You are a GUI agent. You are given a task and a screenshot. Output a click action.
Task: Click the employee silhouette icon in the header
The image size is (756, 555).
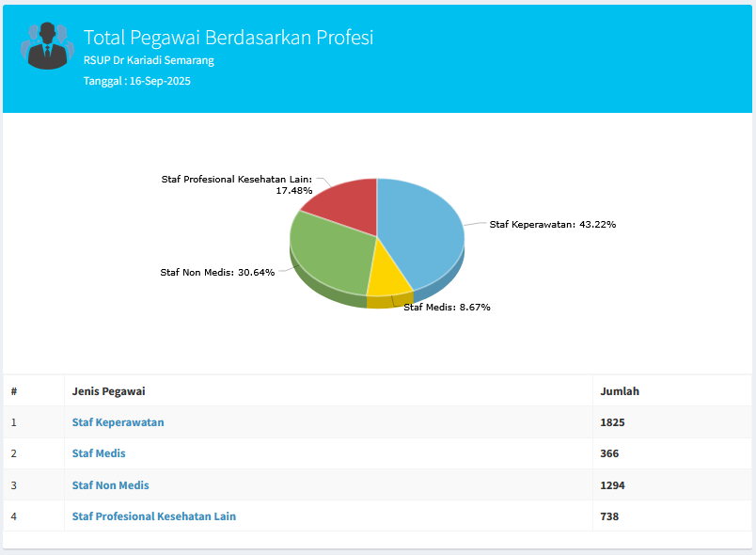pyautogui.click(x=46, y=45)
